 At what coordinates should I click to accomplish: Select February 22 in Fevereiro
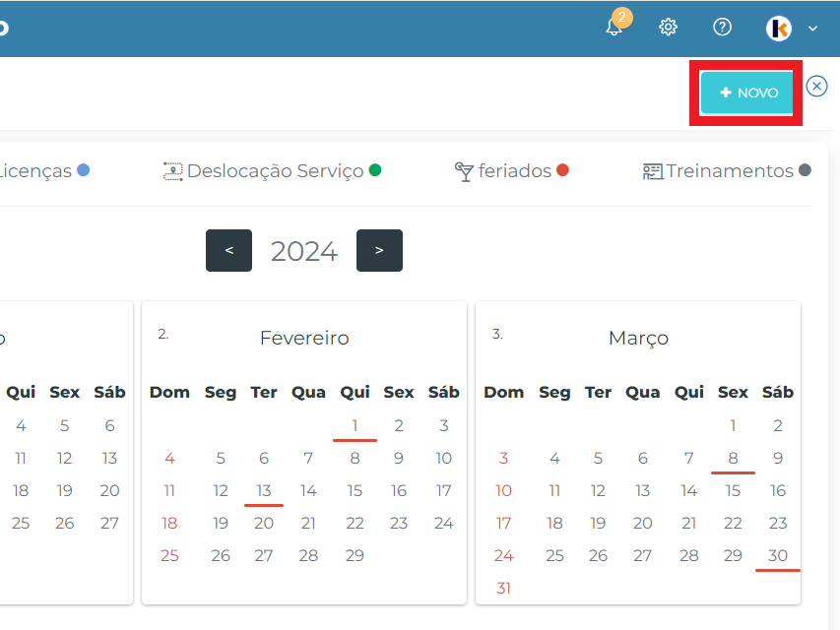pos(355,523)
